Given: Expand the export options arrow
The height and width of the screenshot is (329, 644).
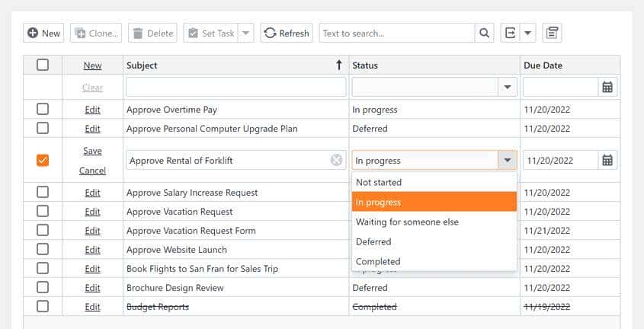Looking at the screenshot, I should tap(528, 33).
